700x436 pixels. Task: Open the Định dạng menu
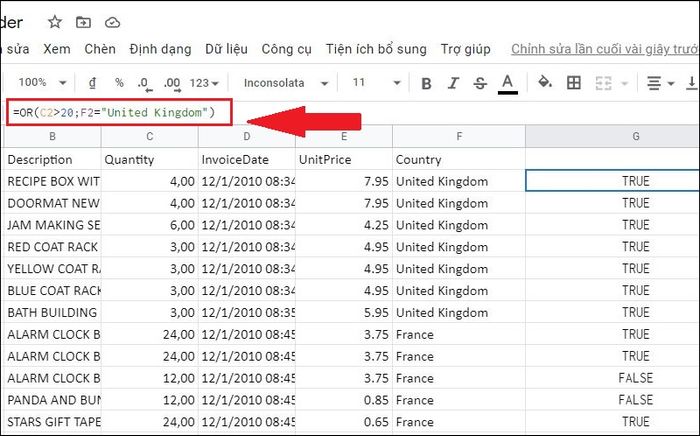click(x=160, y=49)
